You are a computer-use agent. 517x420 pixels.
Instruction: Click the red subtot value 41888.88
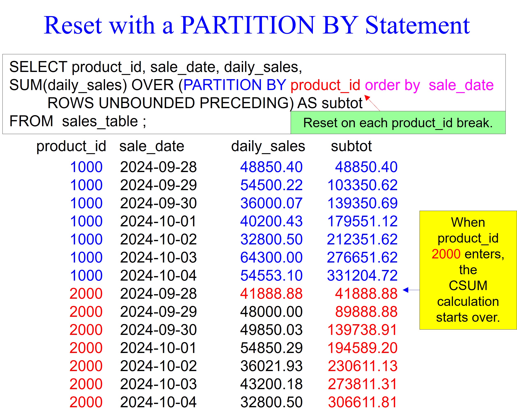(x=366, y=294)
